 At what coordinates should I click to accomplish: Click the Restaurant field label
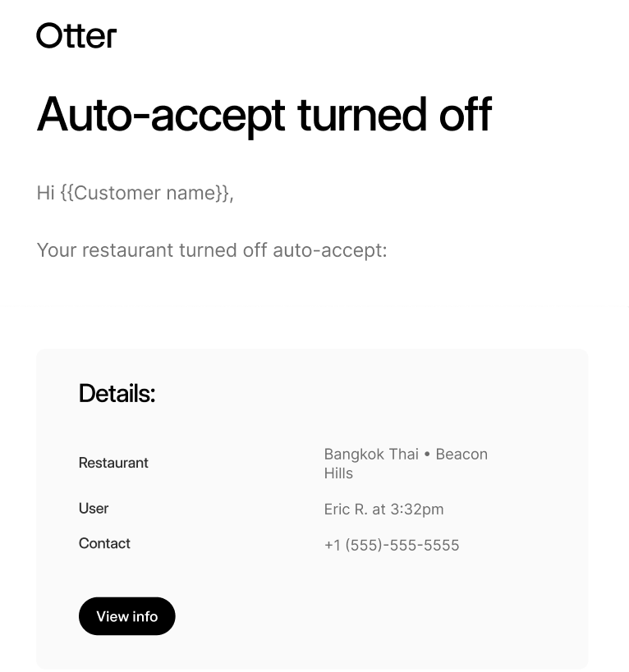coord(113,463)
